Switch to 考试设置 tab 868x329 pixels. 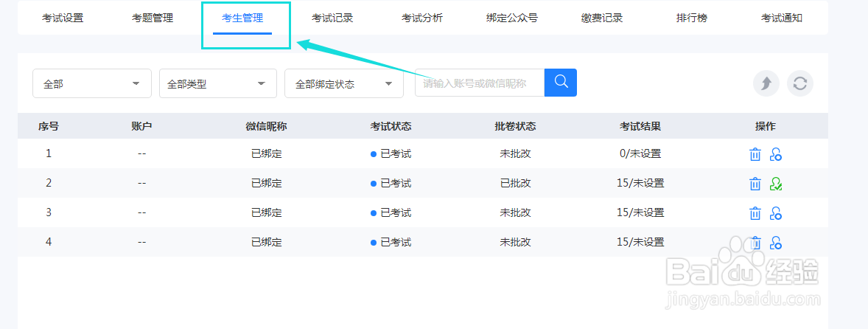(x=63, y=18)
